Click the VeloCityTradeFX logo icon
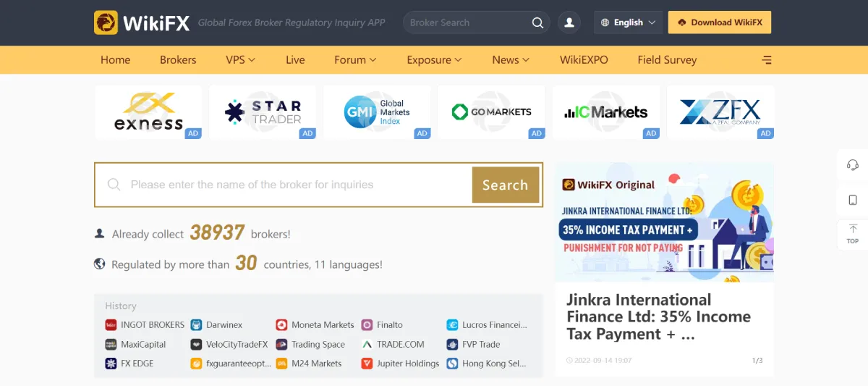This screenshot has width=868, height=386. 197,345
